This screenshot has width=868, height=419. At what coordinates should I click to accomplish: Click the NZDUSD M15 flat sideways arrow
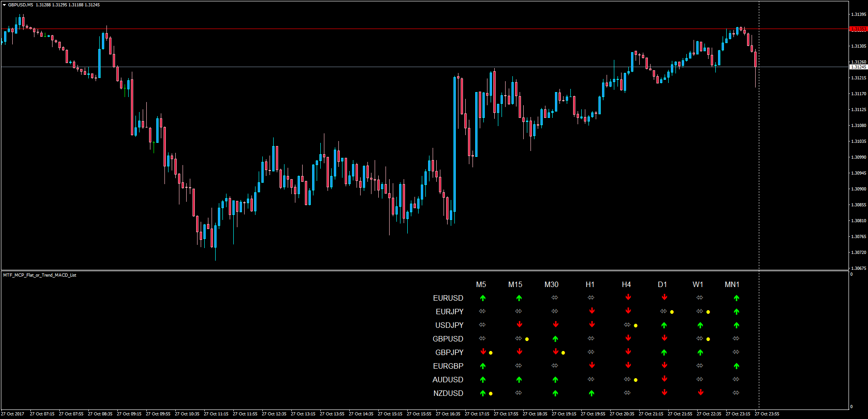[518, 393]
